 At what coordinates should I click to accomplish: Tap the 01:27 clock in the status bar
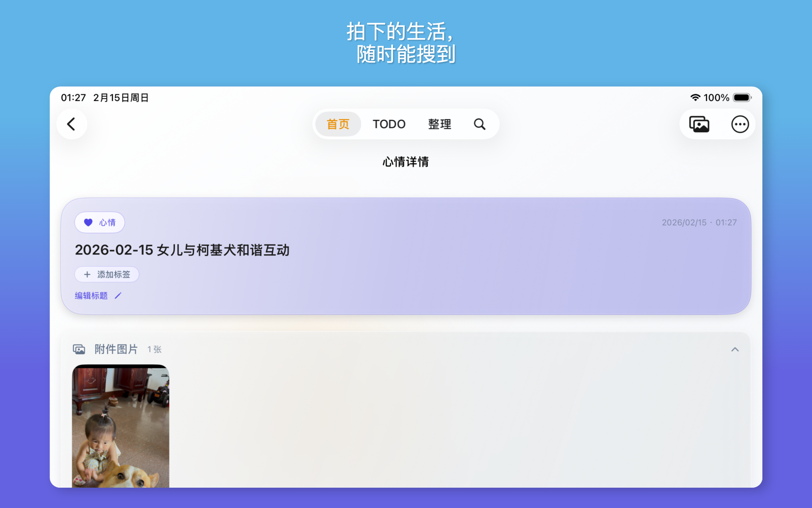coord(74,98)
